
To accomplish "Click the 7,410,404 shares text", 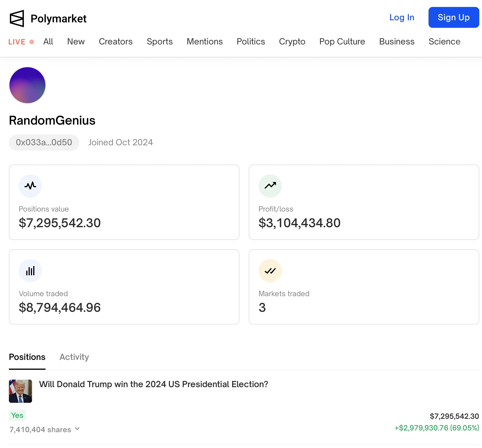I will tap(40, 430).
